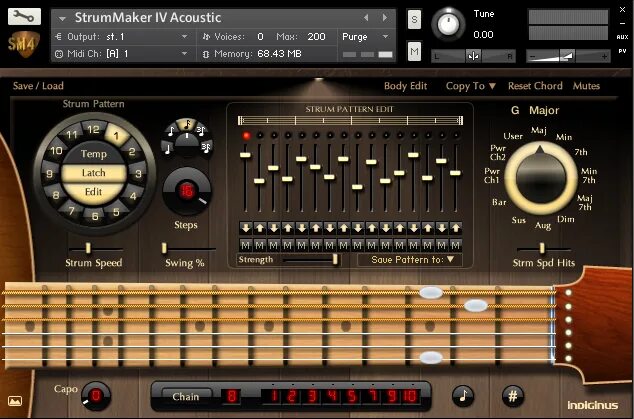Click the volume slider in the header
Image resolution: width=634 pixels, height=419 pixels.
click(x=568, y=57)
